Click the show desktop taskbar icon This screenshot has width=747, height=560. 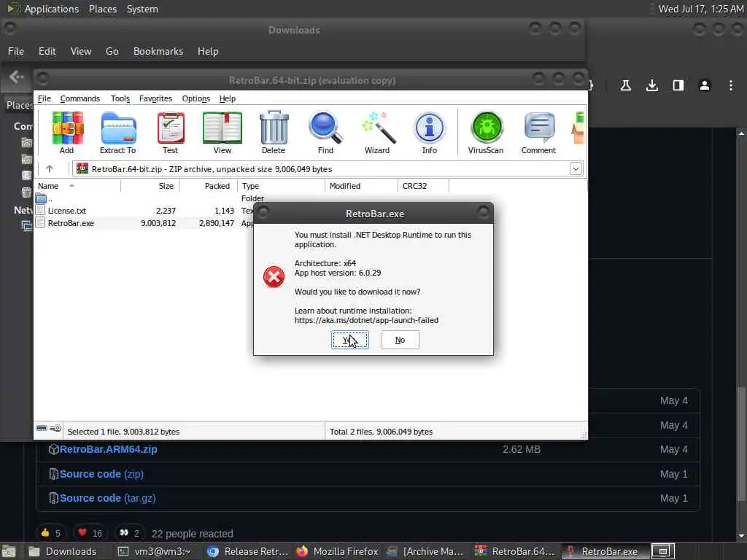click(x=8, y=551)
